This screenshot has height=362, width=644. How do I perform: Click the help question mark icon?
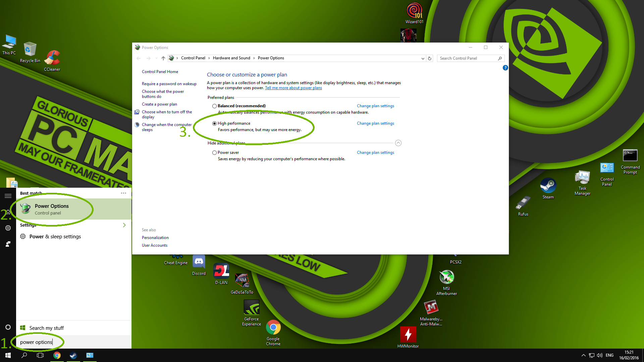tap(505, 68)
